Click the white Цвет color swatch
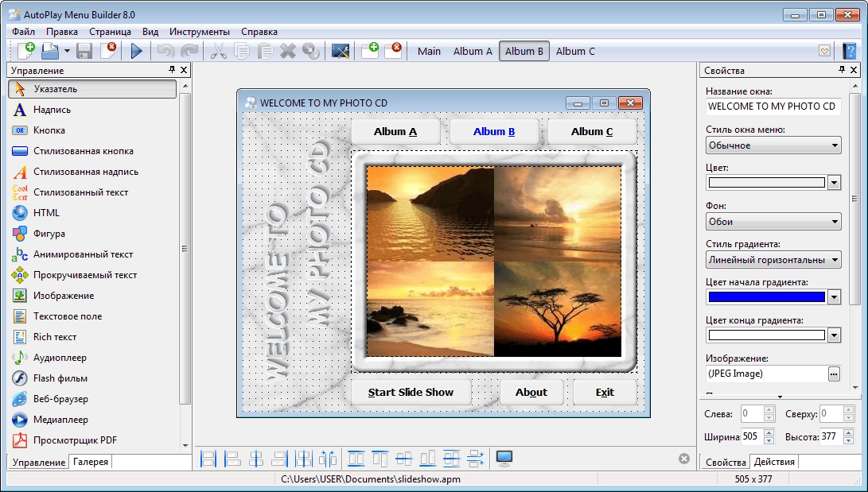 pyautogui.click(x=767, y=183)
